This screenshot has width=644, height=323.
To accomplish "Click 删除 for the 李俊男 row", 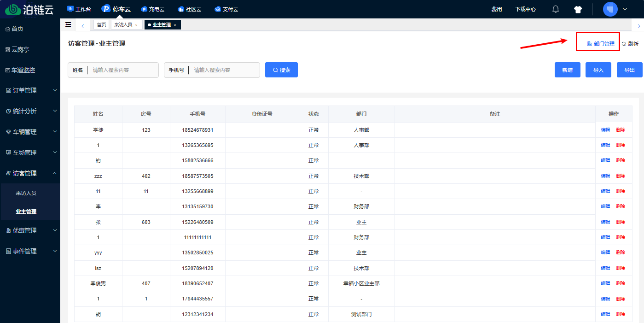I will tap(621, 283).
